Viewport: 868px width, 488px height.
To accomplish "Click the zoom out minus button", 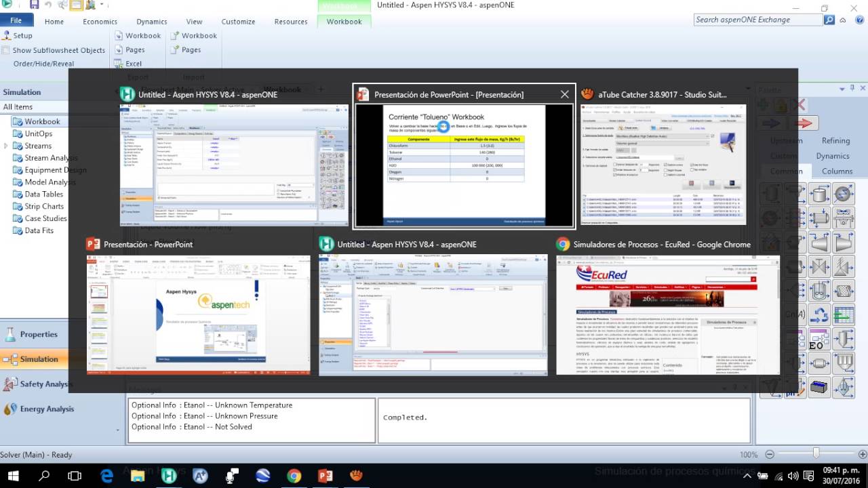I will pos(769,454).
